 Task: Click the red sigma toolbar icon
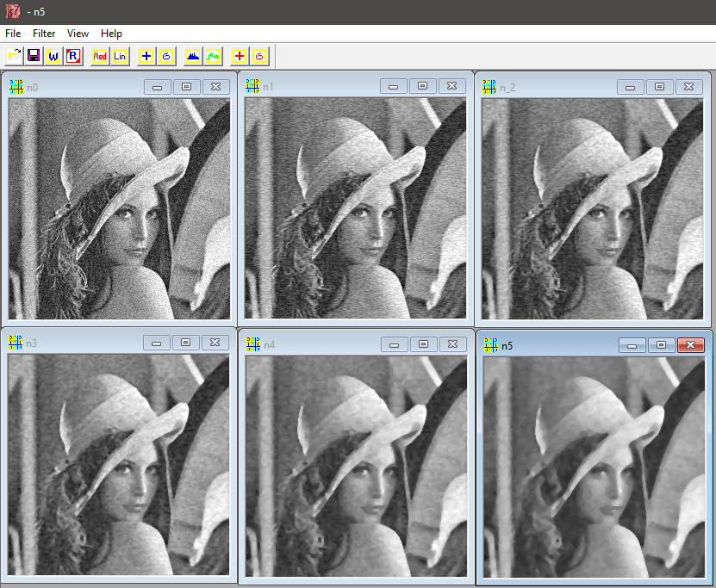(259, 56)
